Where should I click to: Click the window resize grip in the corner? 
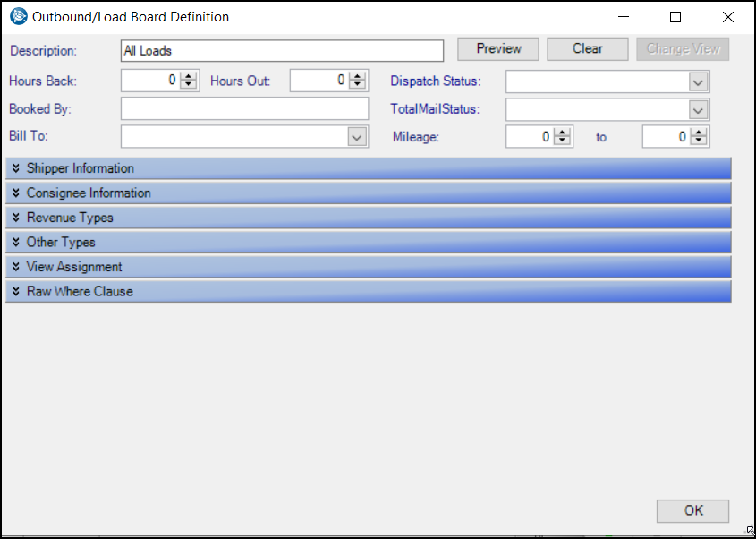click(750, 530)
